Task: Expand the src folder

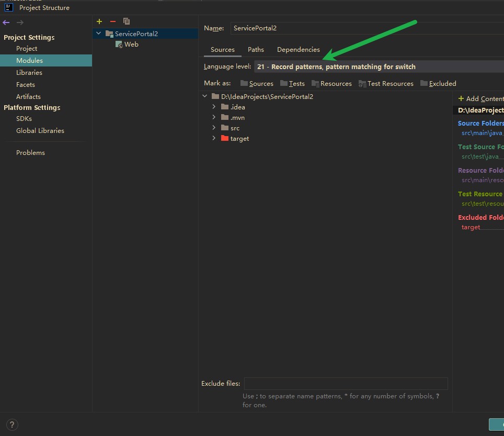Action: [x=214, y=128]
